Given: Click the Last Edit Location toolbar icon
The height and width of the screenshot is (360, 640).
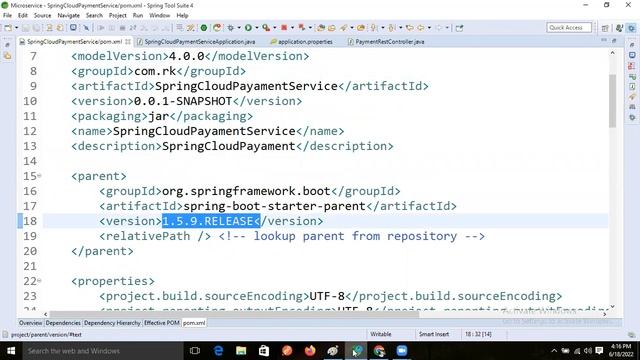Looking at the screenshot, I should [409, 28].
